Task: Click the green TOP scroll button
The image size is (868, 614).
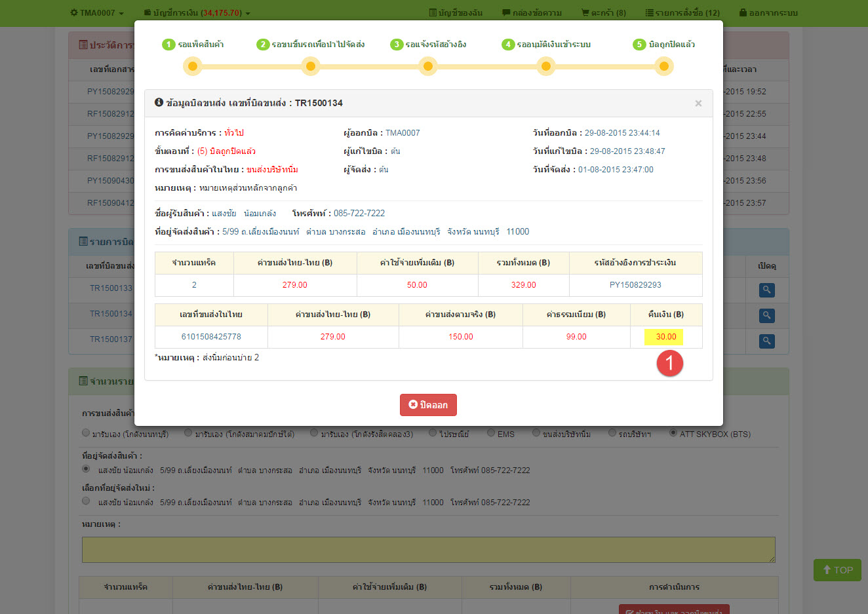Action: [x=837, y=570]
